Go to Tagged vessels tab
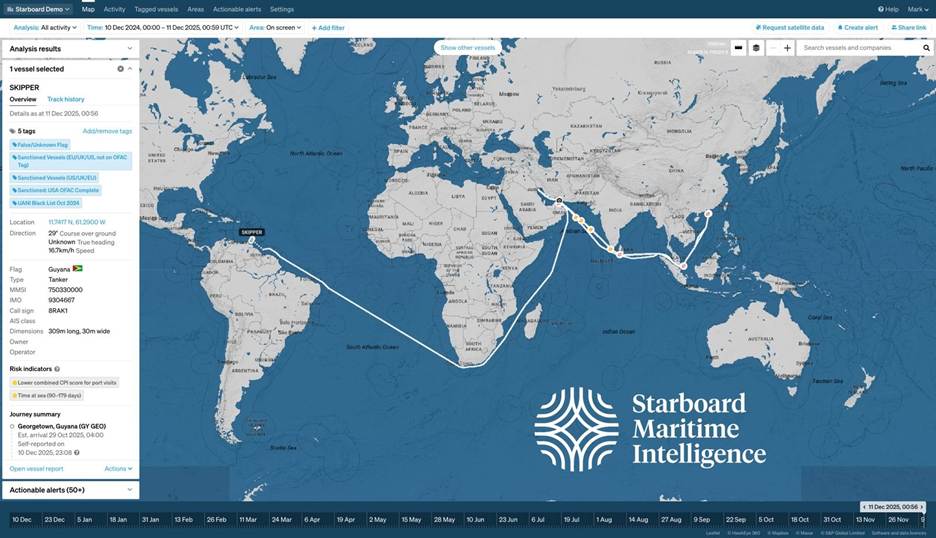The width and height of the screenshot is (936, 538). [156, 10]
